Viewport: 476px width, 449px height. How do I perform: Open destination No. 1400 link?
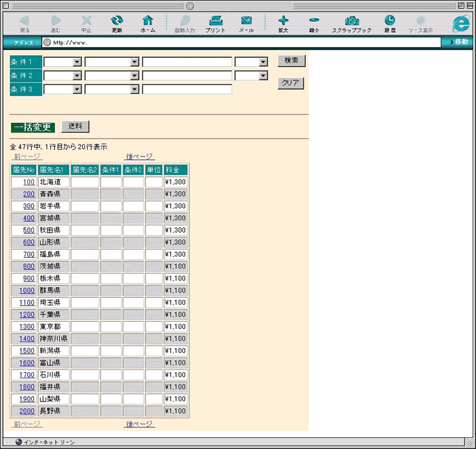click(x=27, y=339)
